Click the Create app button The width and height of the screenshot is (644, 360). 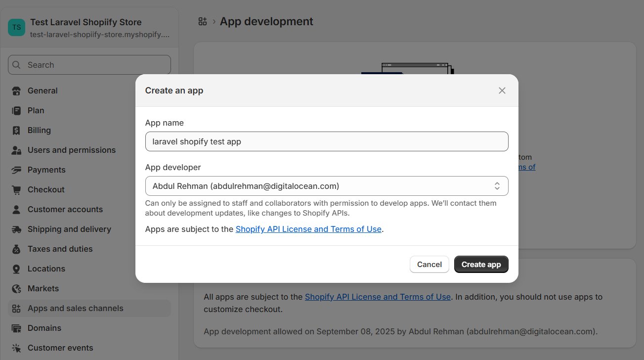(481, 265)
